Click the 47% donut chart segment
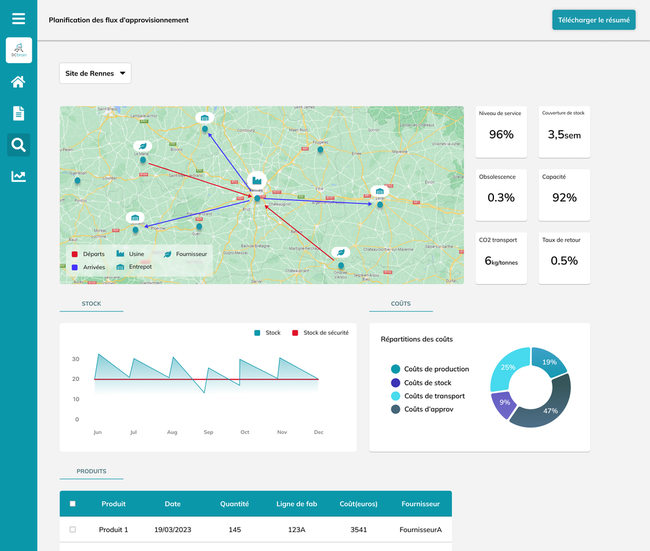The image size is (650, 551). point(551,410)
